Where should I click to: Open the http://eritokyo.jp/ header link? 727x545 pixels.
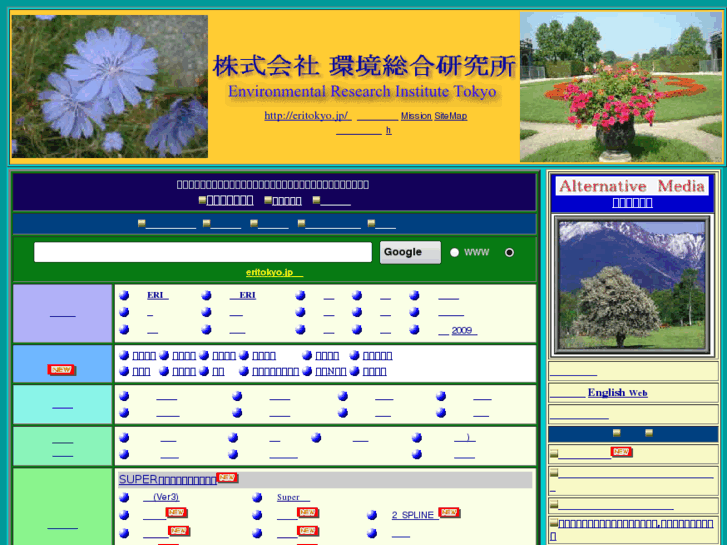tap(307, 115)
